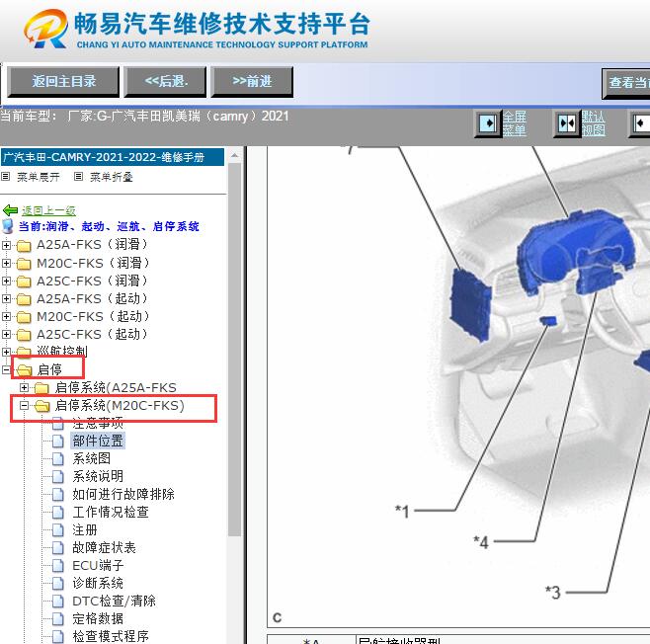Go forward with the >>前进 button
Viewport: 650px width, 644px height.
click(x=252, y=82)
